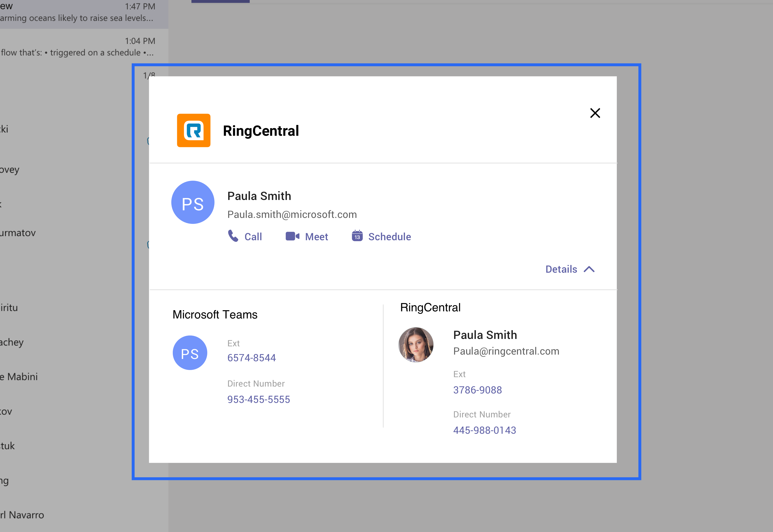Select the email Paula.smith@microsoft.com

(x=292, y=214)
